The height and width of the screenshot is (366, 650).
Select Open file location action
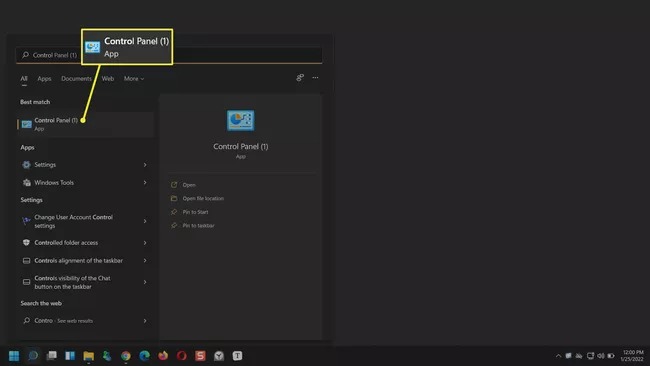(x=203, y=199)
